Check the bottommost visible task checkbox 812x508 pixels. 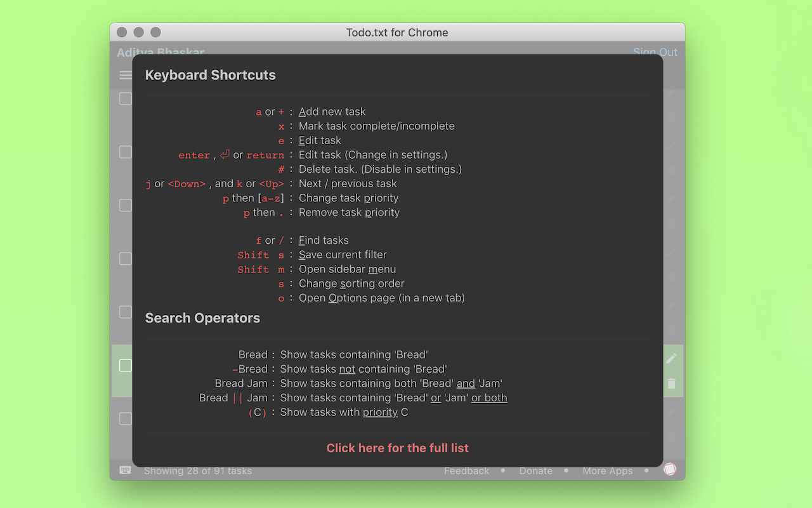[x=125, y=418]
